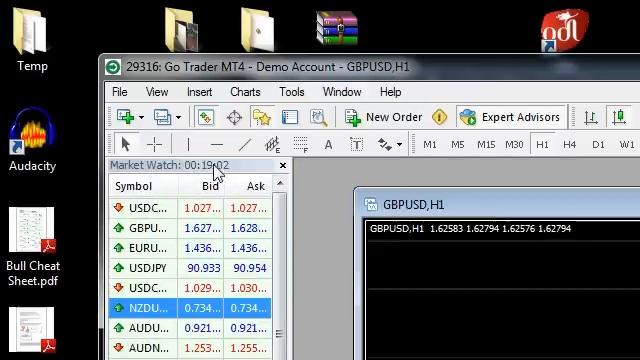Select the Text tool A icon

click(328, 144)
